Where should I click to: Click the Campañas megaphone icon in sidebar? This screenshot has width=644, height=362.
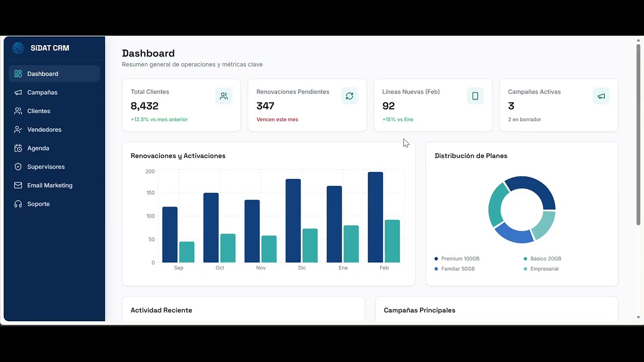(x=18, y=93)
